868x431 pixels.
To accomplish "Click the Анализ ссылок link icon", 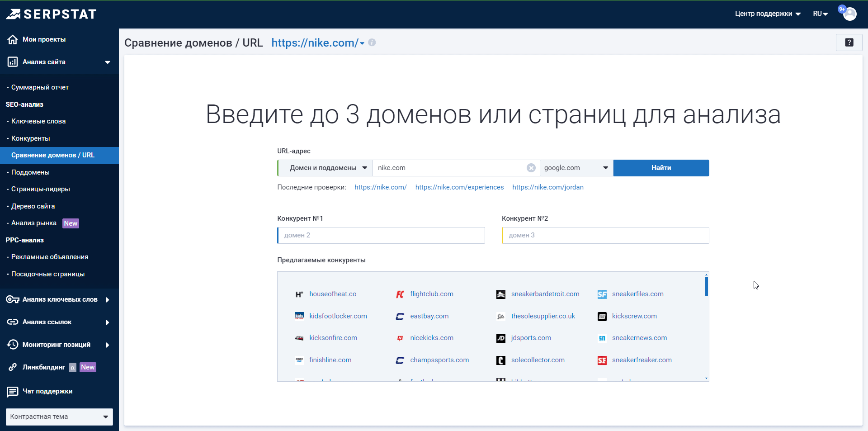I will (x=12, y=322).
